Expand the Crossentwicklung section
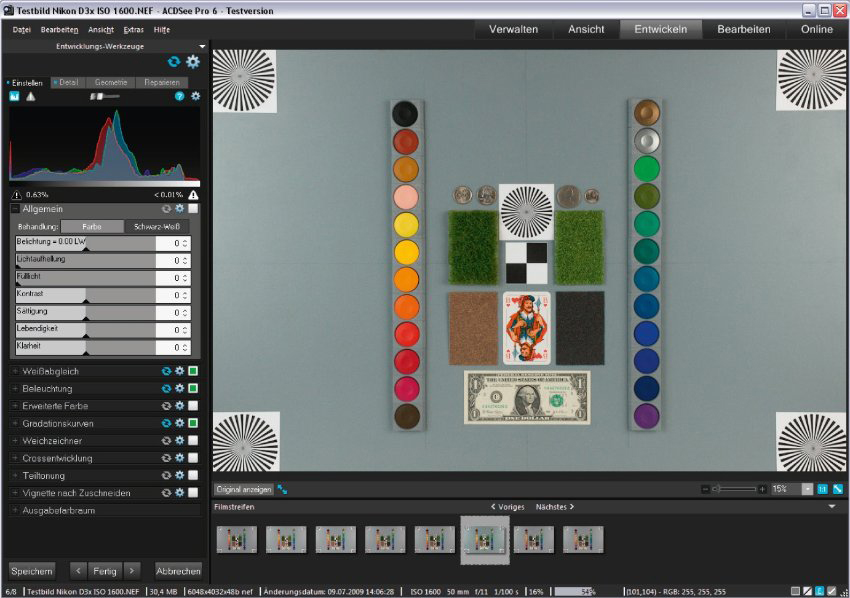The image size is (850, 598). 15,459
